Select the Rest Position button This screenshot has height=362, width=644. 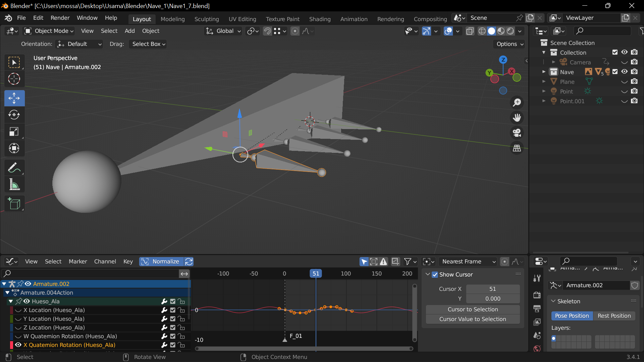tap(614, 316)
